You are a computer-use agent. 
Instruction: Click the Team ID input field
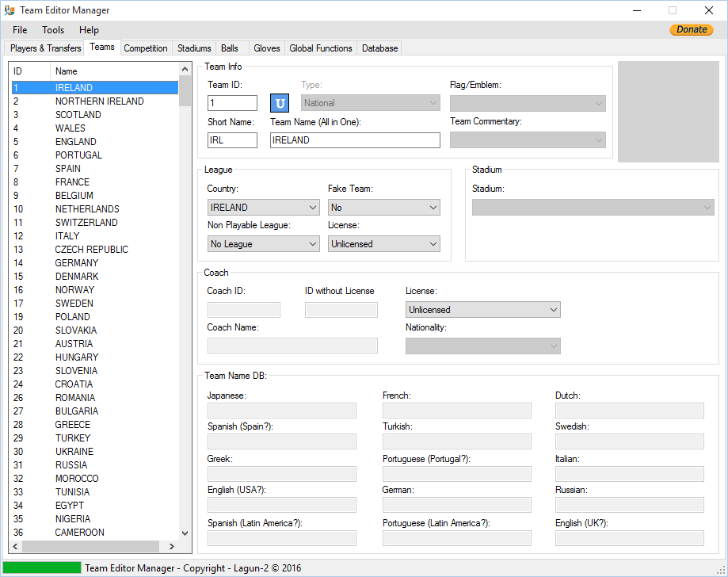coord(232,103)
